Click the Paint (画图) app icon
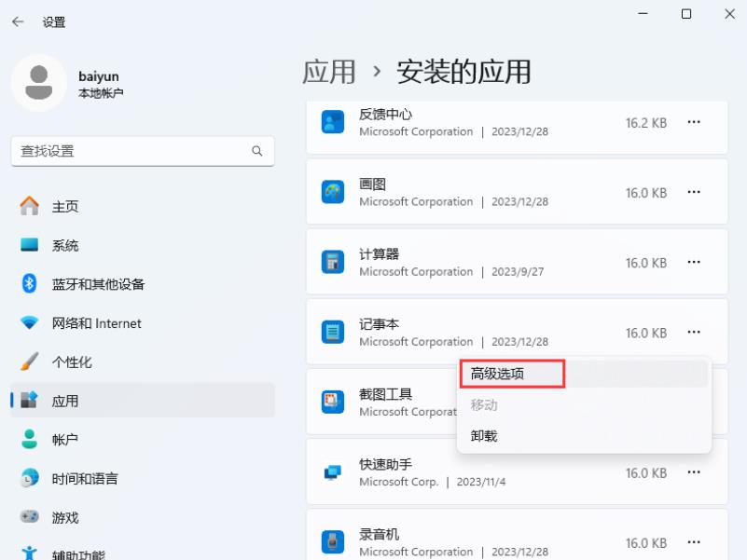This screenshot has width=747, height=560. [331, 193]
